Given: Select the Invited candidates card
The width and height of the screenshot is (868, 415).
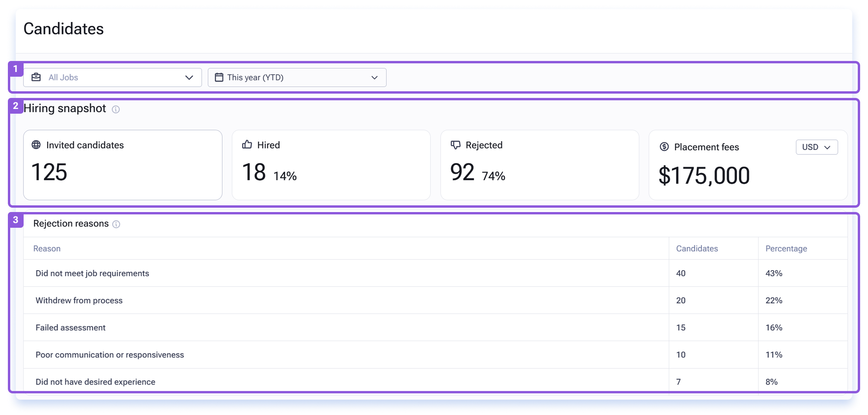Looking at the screenshot, I should [x=123, y=165].
